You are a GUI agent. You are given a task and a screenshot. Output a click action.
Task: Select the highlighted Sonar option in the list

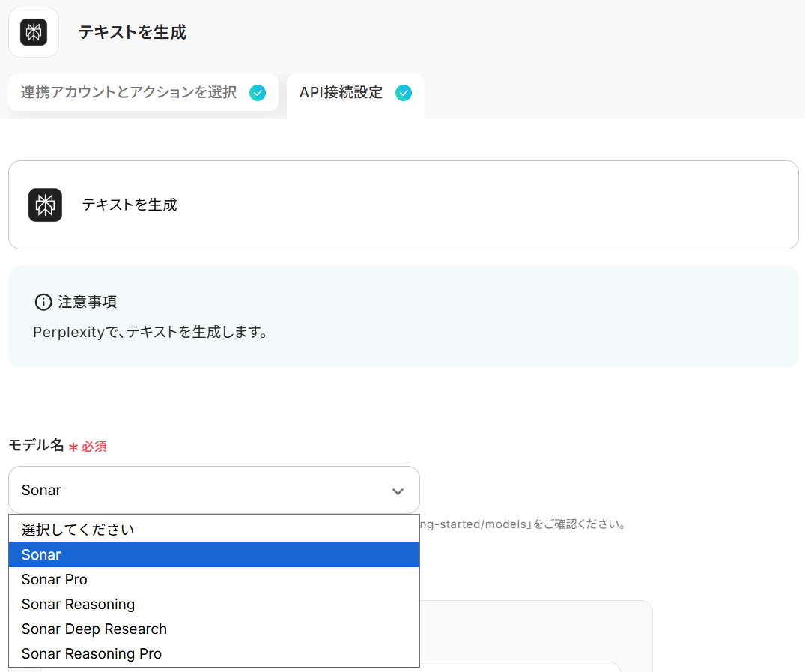41,554
